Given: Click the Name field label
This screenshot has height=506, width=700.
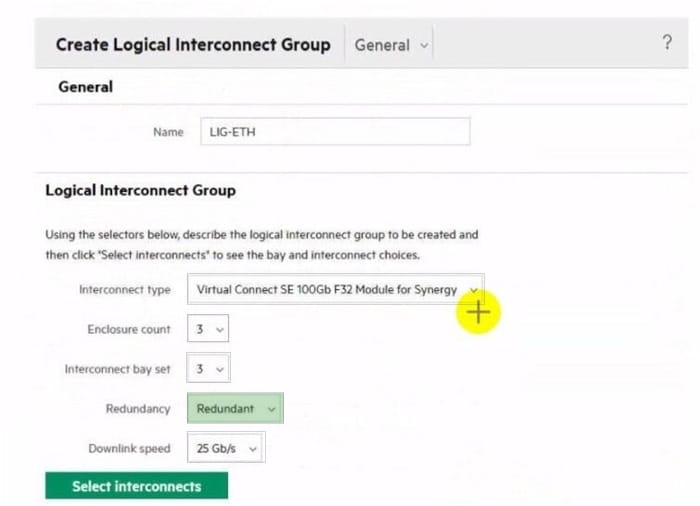Looking at the screenshot, I should [168, 132].
